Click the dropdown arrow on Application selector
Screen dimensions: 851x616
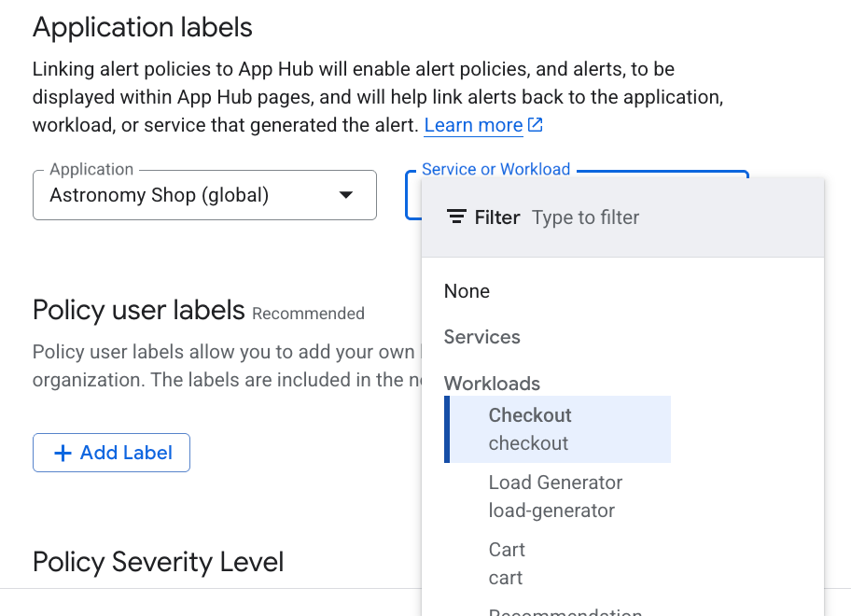tap(346, 195)
